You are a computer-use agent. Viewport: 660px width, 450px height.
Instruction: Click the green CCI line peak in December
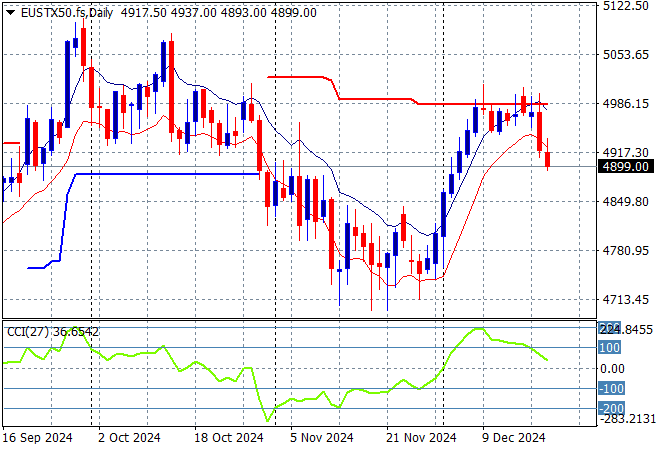coord(480,328)
